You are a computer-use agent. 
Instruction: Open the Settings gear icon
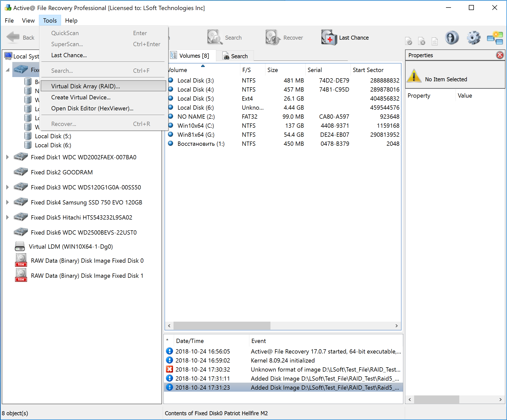[474, 38]
